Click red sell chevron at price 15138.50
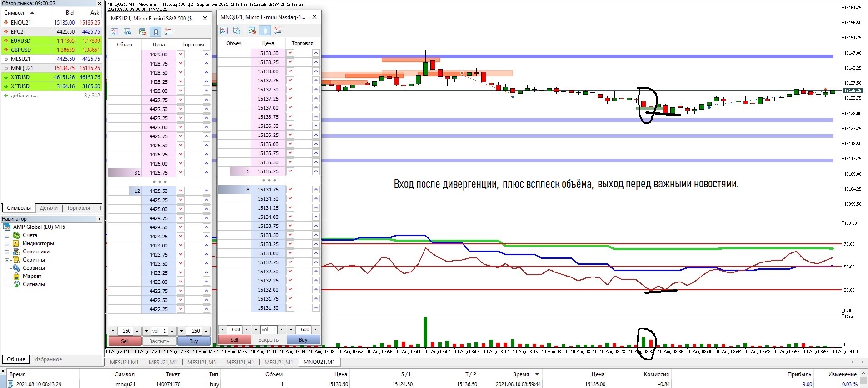Screen dimensions: 868x388 point(290,53)
